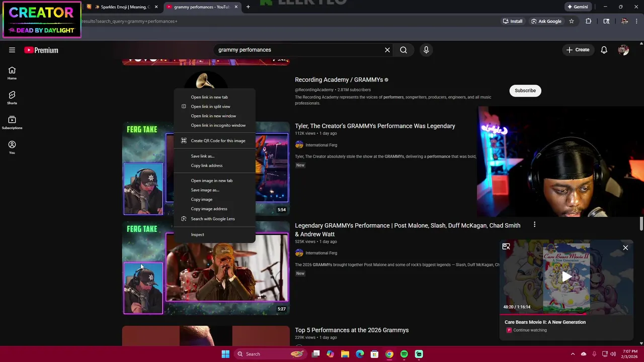Open the account avatar menu
Screen dimensions: 644x362
coord(623,50)
